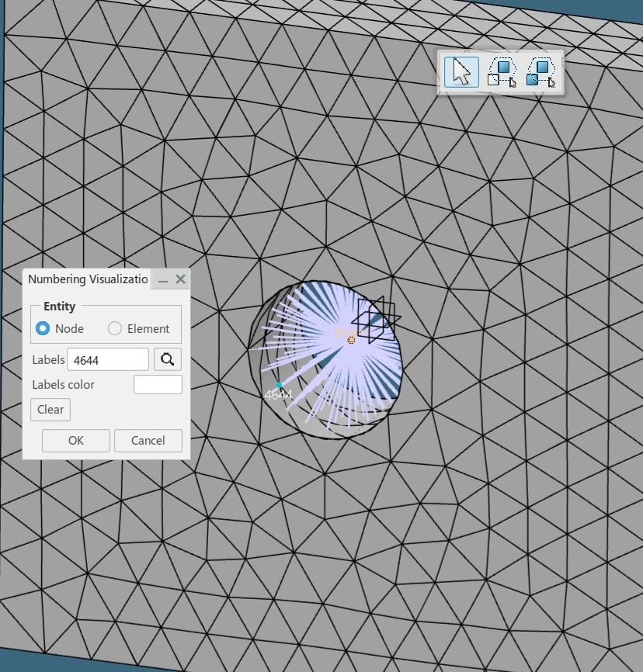Screen dimensions: 643x672
Task: Confirm with the OK button
Action: tap(76, 441)
